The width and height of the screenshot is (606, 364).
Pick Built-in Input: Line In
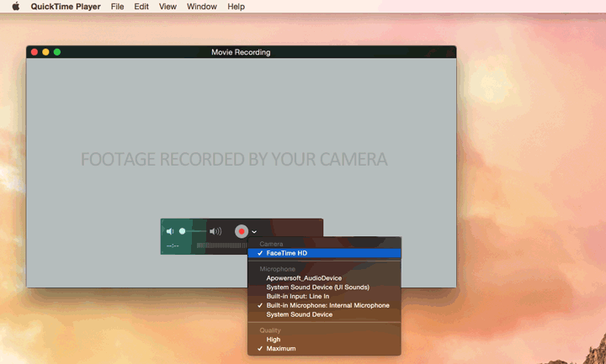pos(297,296)
